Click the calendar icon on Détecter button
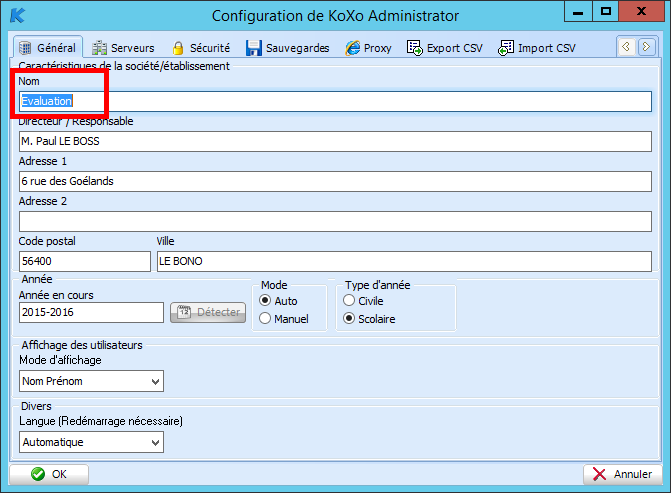 point(184,312)
